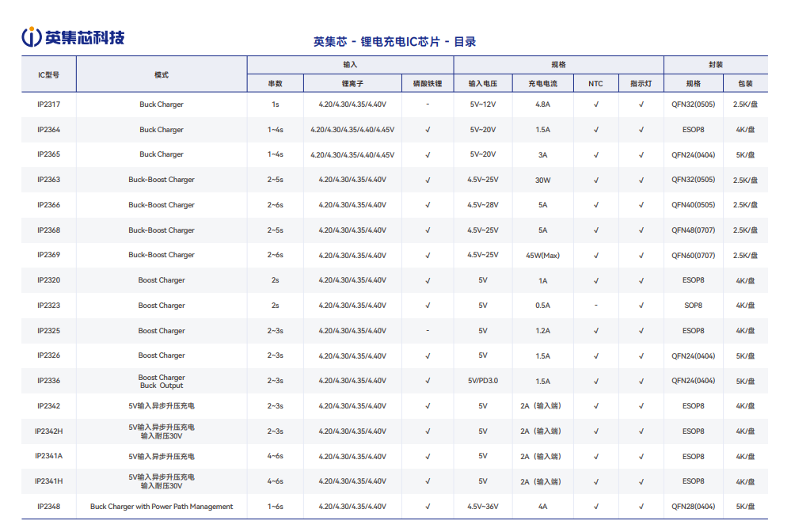Click the 'QFN28(0404)' package cell

(x=693, y=507)
